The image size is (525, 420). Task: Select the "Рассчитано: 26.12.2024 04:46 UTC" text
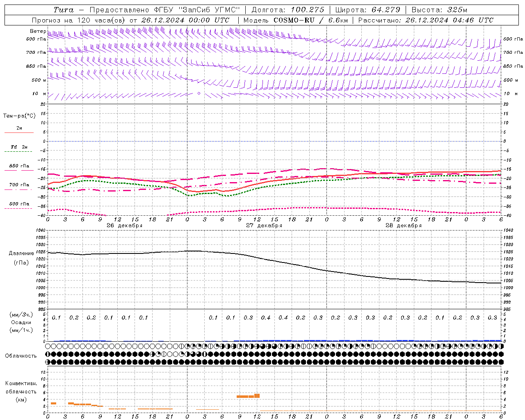426,20
